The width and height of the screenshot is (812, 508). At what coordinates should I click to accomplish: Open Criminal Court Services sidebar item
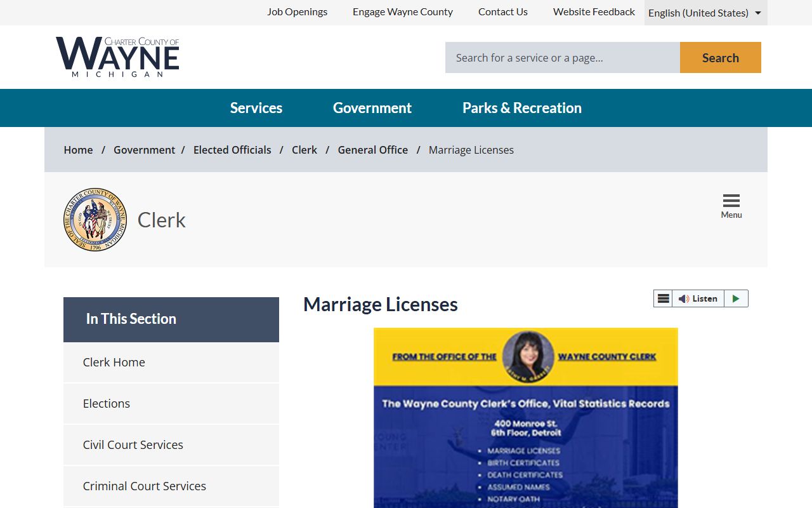coord(171,486)
